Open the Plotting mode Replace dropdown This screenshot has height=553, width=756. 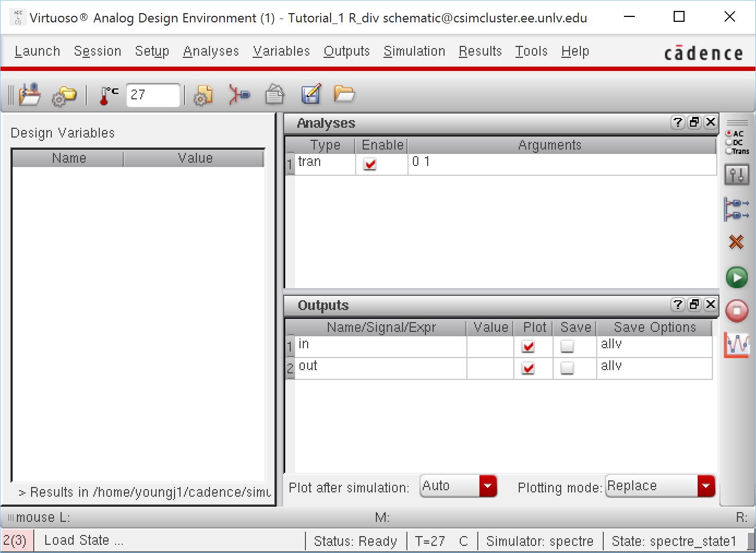point(706,486)
